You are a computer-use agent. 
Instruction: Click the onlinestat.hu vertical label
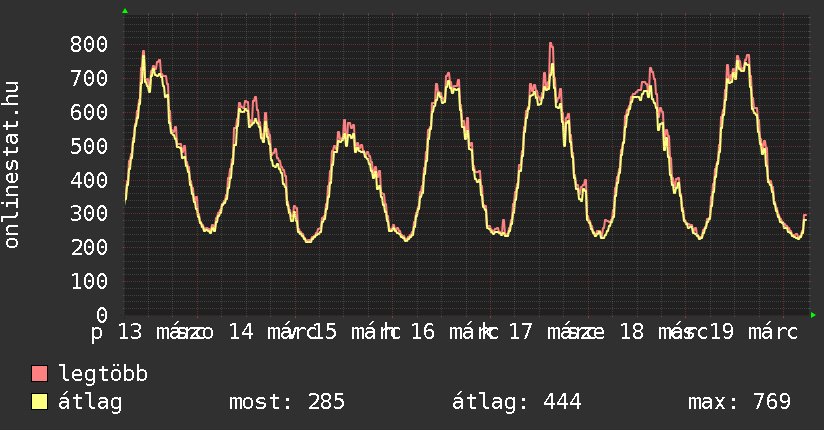point(12,165)
